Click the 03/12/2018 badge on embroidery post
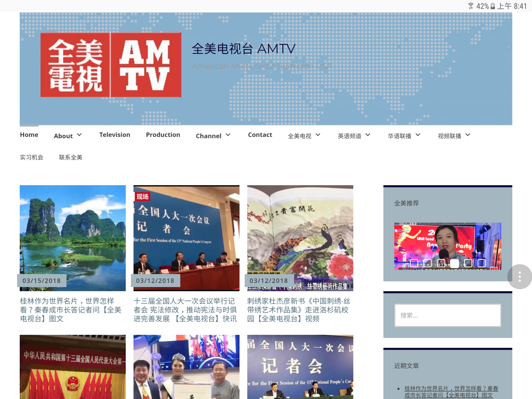This screenshot has height=399, width=532. 269,281
